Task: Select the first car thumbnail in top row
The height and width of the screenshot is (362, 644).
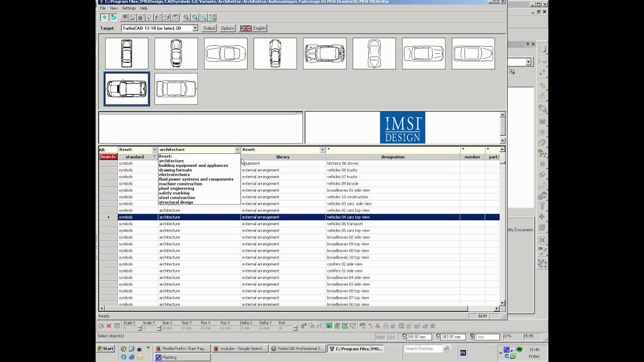Action: tap(127, 53)
